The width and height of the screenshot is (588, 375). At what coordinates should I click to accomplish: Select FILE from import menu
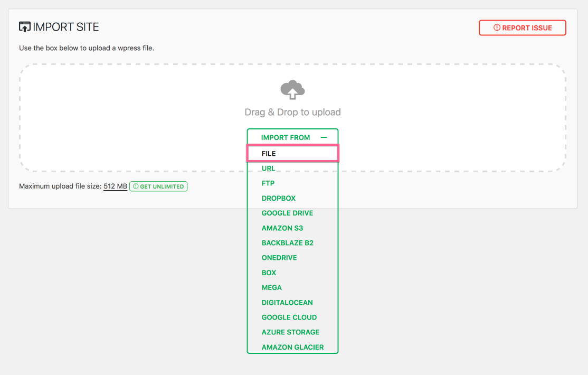[292, 154]
